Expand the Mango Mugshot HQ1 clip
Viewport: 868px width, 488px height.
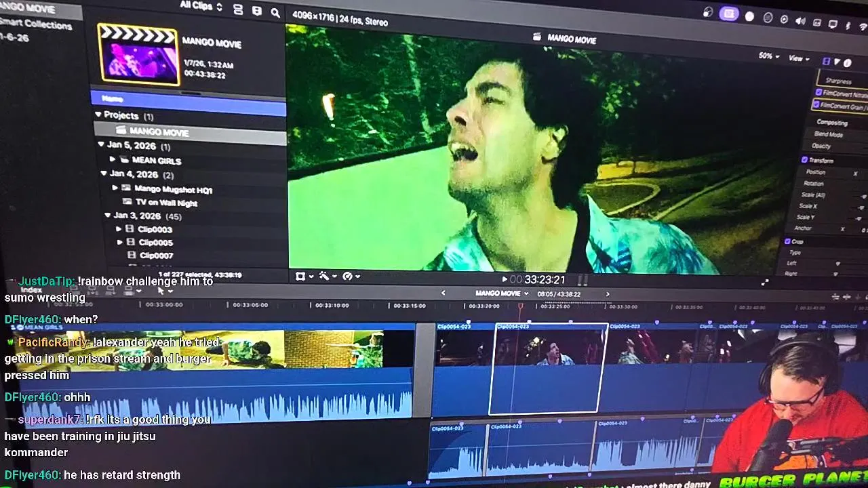pos(115,188)
